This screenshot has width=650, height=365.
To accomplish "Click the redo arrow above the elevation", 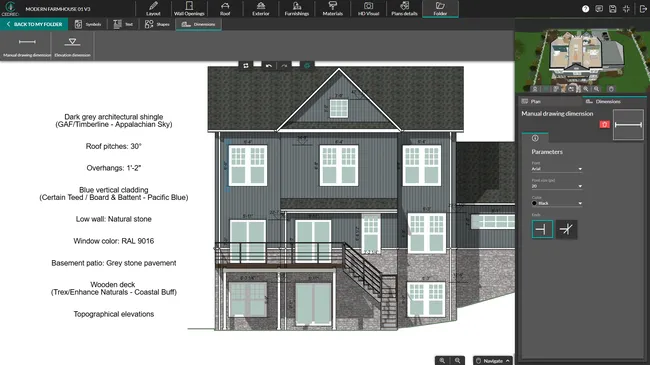I will coord(284,66).
